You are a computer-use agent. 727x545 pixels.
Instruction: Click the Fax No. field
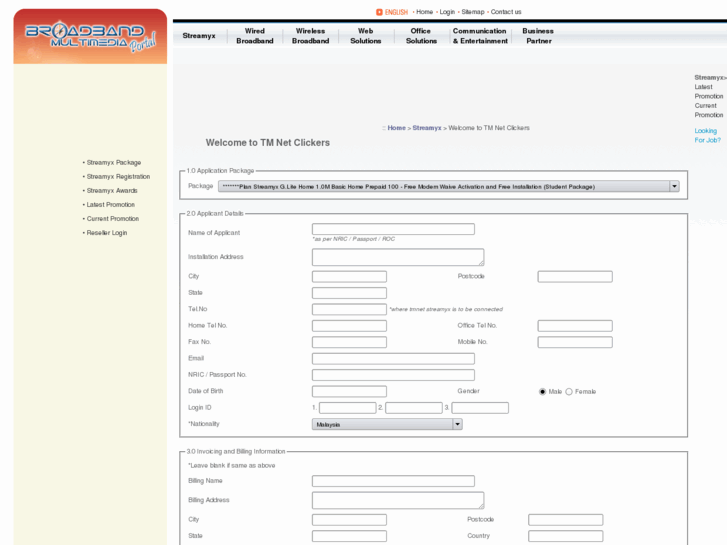(350, 342)
